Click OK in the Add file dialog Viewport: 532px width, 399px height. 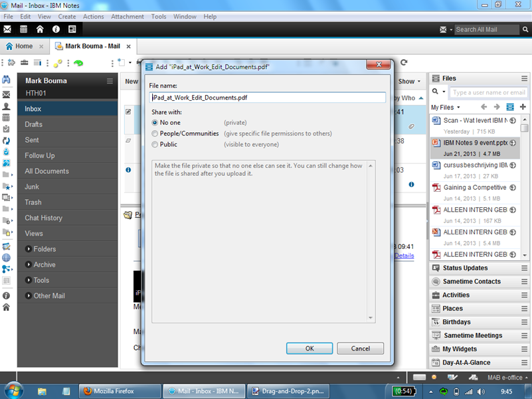310,349
